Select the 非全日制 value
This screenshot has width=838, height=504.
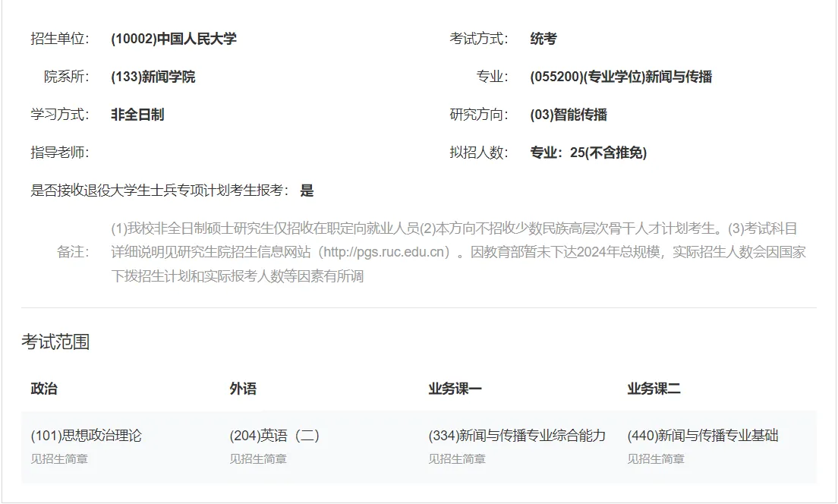tap(137, 115)
